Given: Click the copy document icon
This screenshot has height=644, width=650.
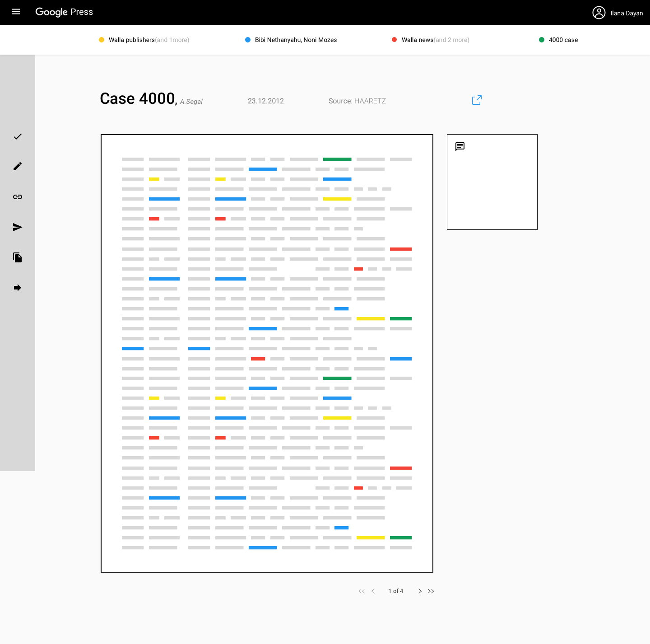Looking at the screenshot, I should [x=18, y=257].
